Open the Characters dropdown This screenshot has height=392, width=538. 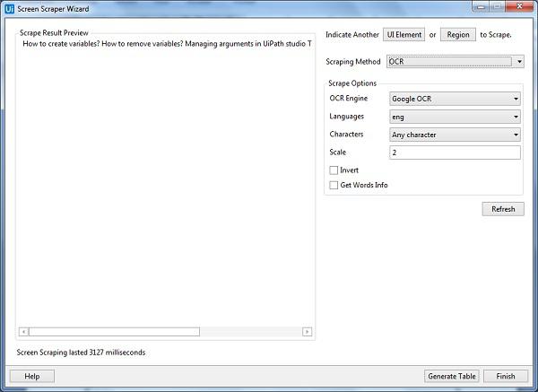point(455,135)
